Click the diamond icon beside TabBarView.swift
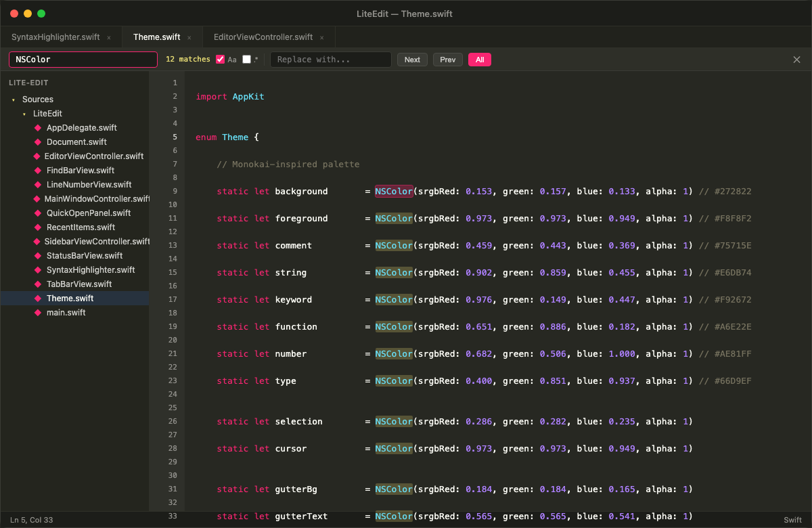This screenshot has width=812, height=528. [x=38, y=284]
